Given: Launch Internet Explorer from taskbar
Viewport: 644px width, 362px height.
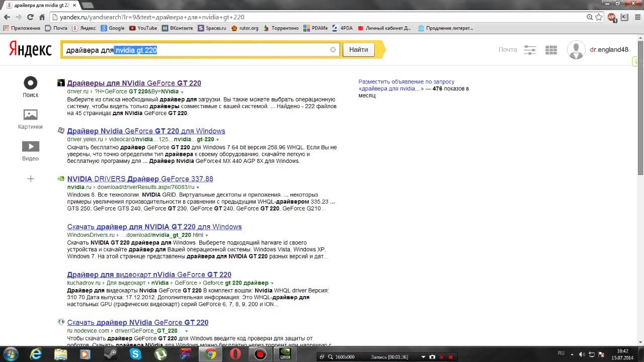Looking at the screenshot, I should pos(36,354).
